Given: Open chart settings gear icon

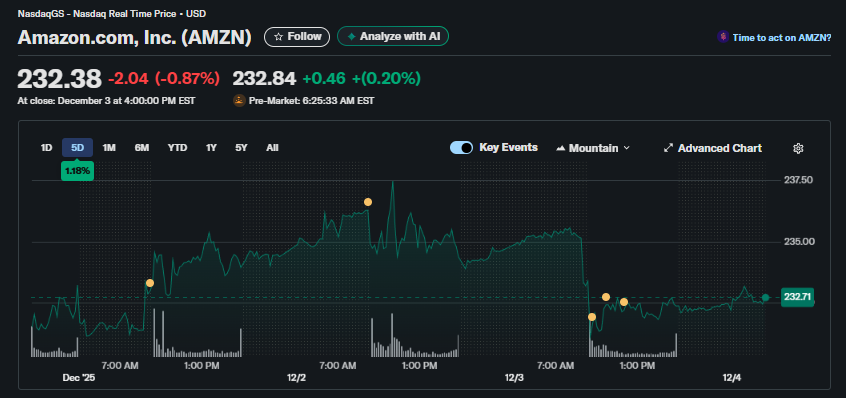Looking at the screenshot, I should coord(798,148).
